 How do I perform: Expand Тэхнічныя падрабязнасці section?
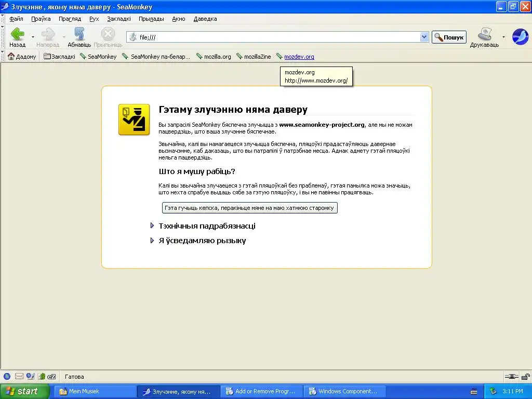click(152, 225)
